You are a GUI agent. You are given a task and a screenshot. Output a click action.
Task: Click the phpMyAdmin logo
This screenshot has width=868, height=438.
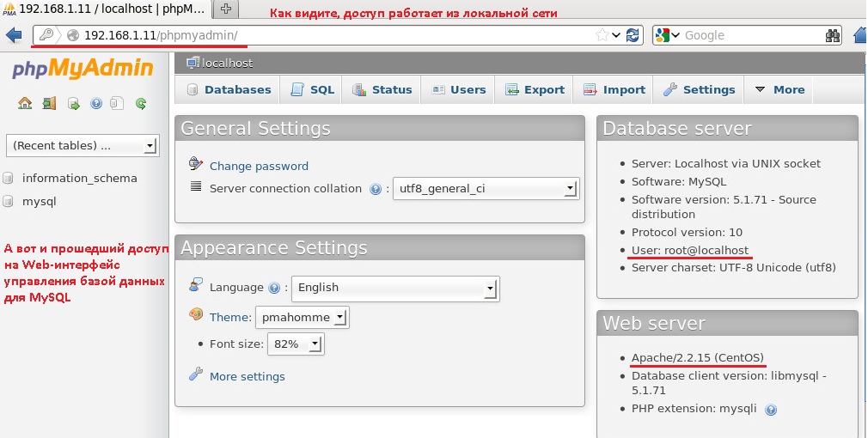(83, 68)
